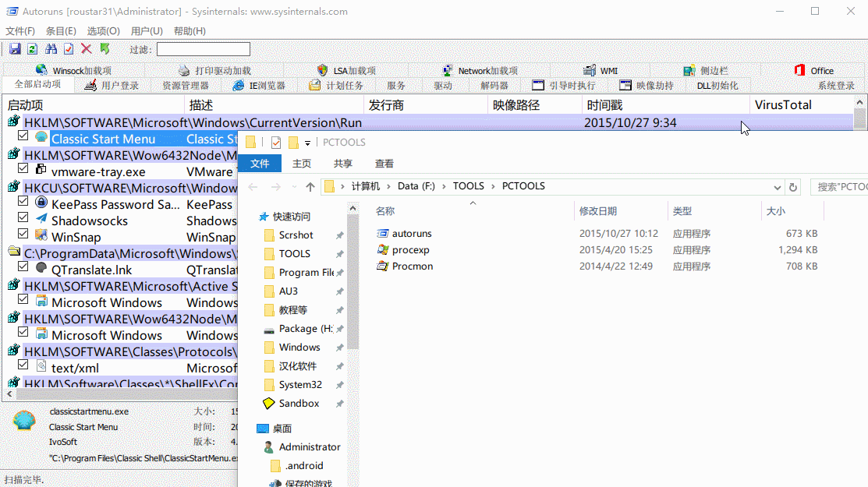Image resolution: width=868 pixels, height=487 pixels.
Task: Uncheck the text/xml protocol entry
Action: point(23,365)
